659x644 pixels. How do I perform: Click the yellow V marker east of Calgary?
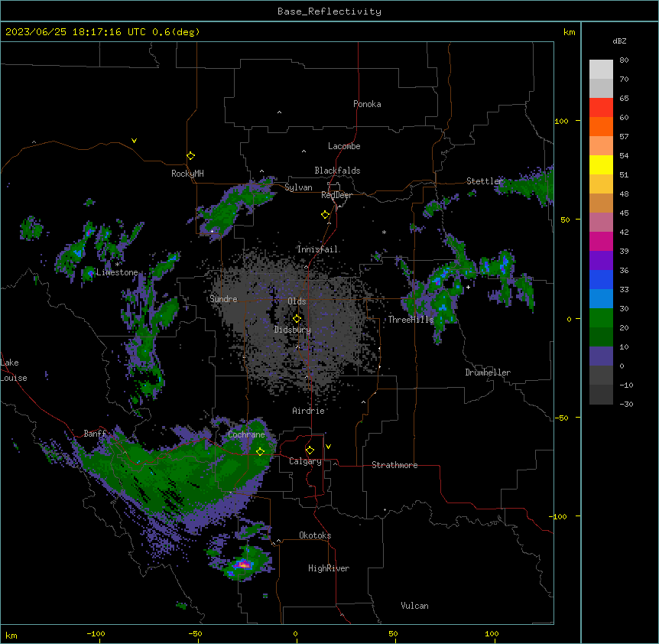328,447
